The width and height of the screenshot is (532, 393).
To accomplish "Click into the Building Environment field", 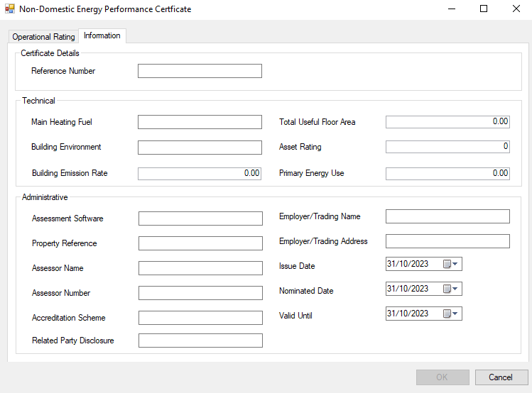I will 200,148.
